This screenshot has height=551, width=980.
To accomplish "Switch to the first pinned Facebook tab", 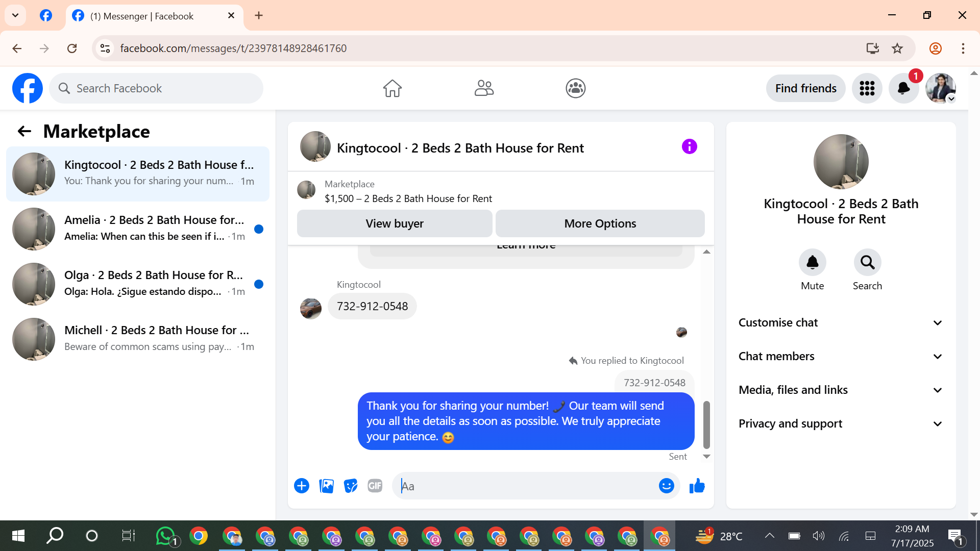I will tap(46, 15).
